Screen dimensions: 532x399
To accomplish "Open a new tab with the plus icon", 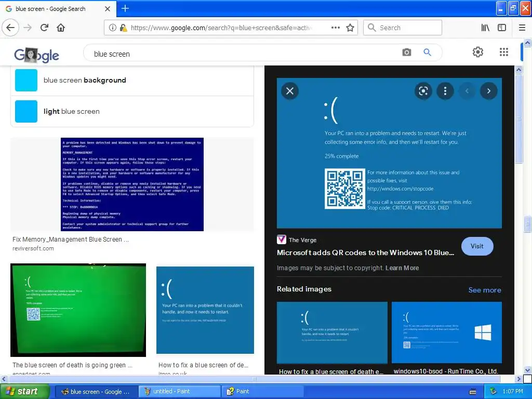I will click(125, 8).
